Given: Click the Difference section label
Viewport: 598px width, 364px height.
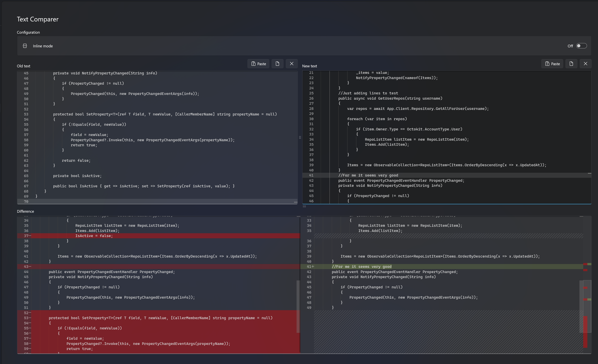Looking at the screenshot, I should click(25, 211).
